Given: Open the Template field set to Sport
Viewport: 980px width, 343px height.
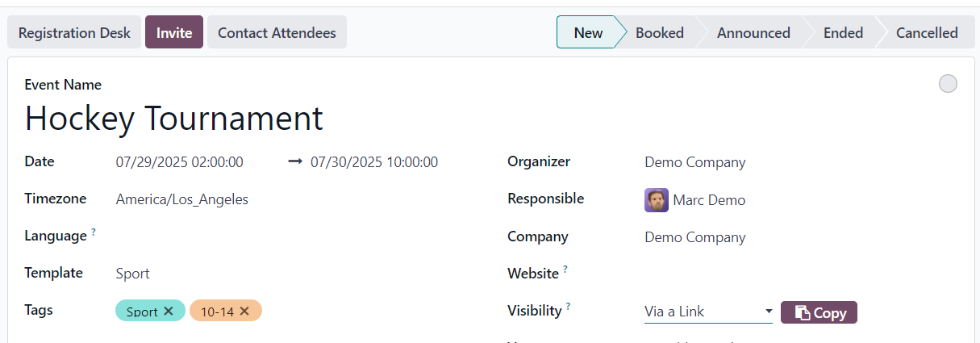Looking at the screenshot, I should pyautogui.click(x=133, y=274).
